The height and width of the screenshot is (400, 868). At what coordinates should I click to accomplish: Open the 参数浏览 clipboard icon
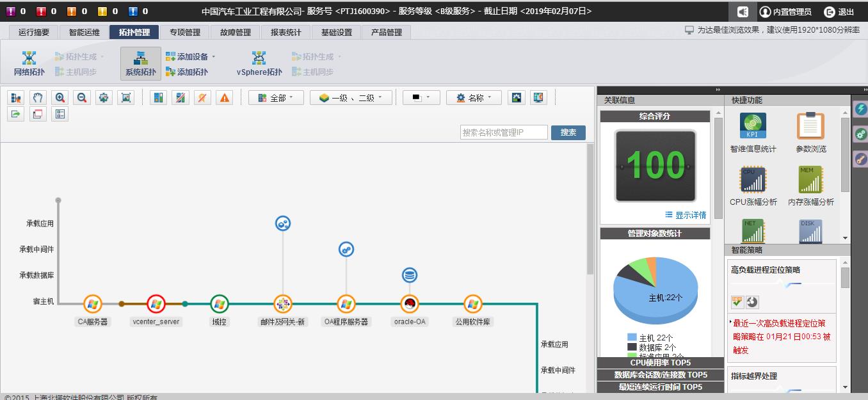point(810,125)
